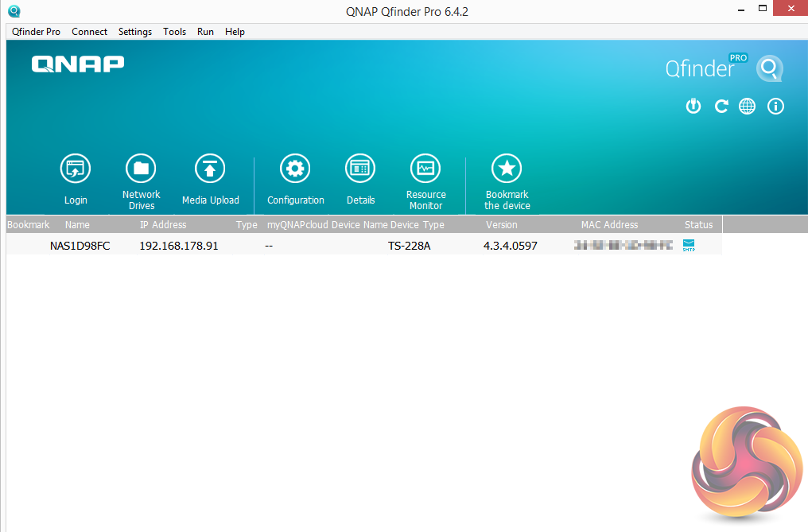The height and width of the screenshot is (532, 808).
Task: Open the Settings menu
Action: tap(135, 32)
